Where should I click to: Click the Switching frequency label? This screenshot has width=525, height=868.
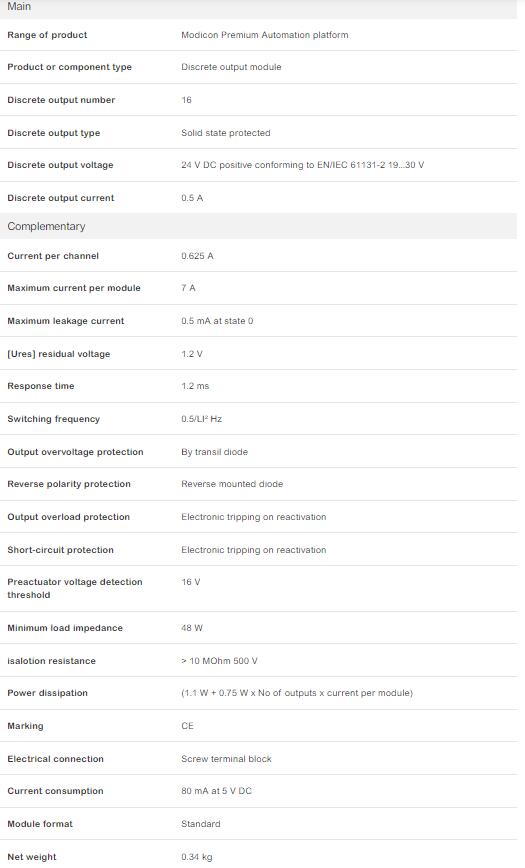click(53, 419)
